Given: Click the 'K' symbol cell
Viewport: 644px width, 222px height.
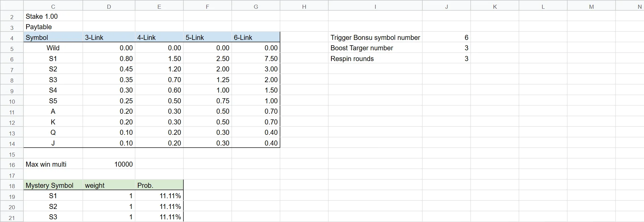Looking at the screenshot, I should [53, 122].
